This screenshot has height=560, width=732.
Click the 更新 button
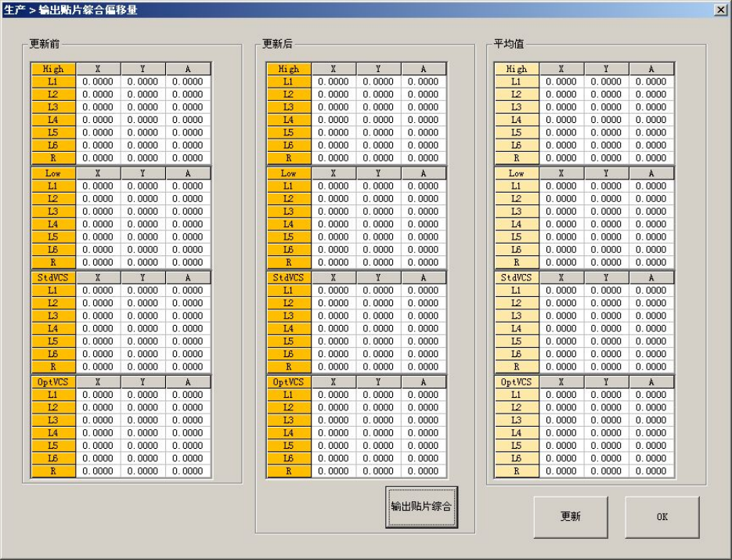pyautogui.click(x=571, y=517)
